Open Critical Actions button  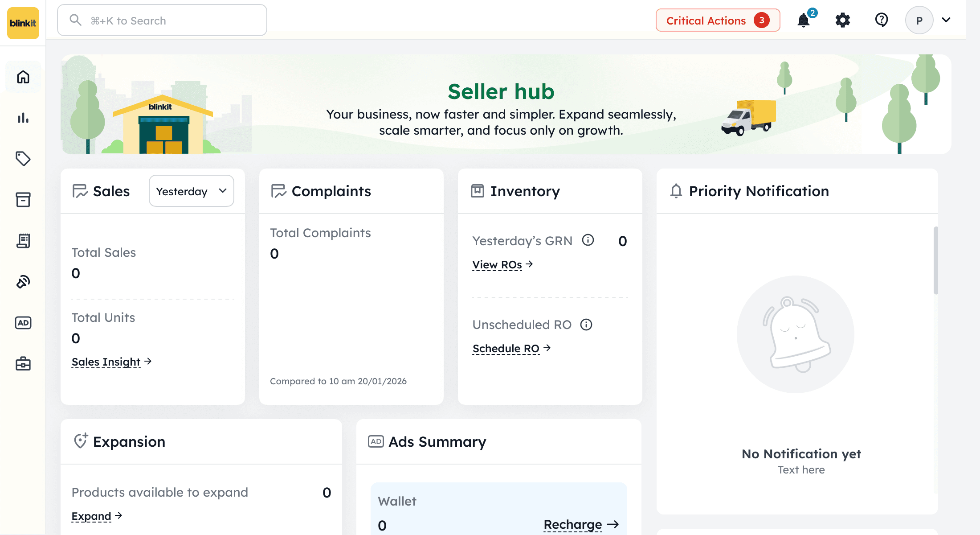point(718,21)
